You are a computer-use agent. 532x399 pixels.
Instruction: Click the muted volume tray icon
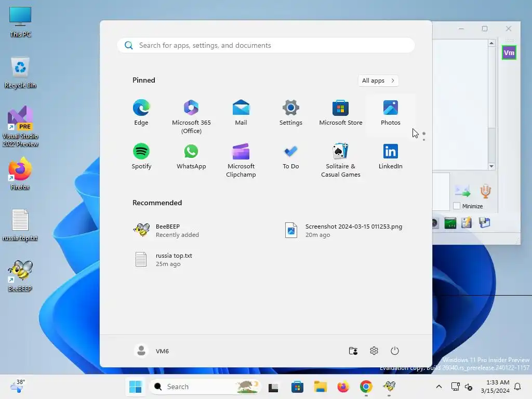coord(469,387)
